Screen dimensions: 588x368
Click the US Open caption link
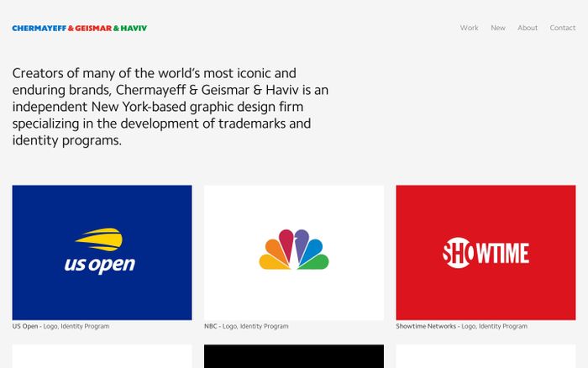point(60,326)
